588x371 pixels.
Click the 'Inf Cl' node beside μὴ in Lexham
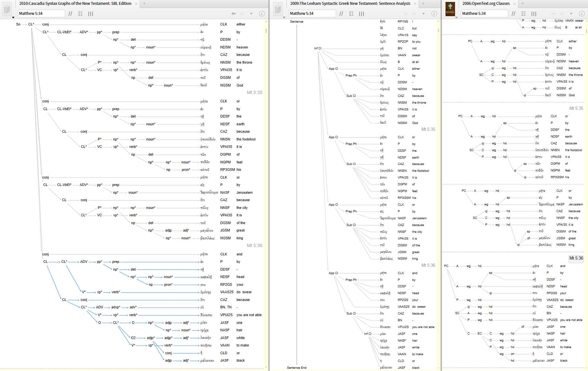click(318, 48)
